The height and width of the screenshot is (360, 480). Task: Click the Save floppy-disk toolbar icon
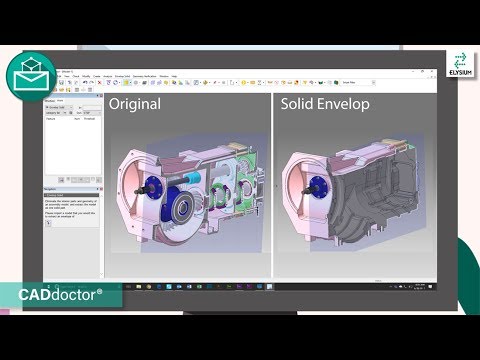[61, 83]
